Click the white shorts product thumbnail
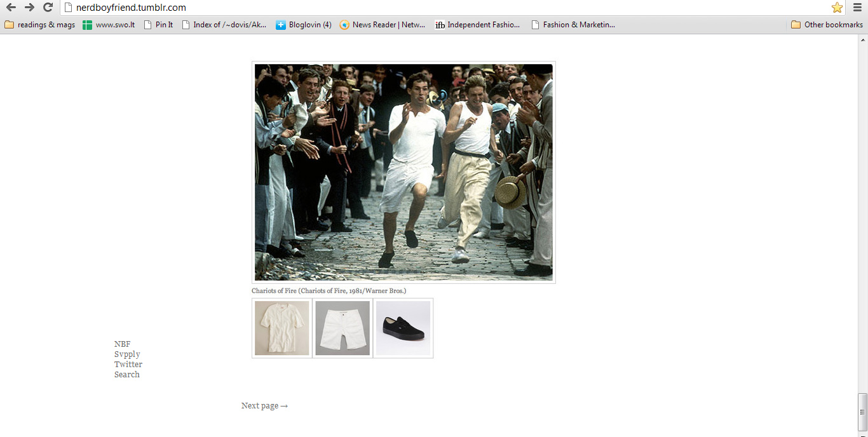Screen dimensions: 868x437 342,328
